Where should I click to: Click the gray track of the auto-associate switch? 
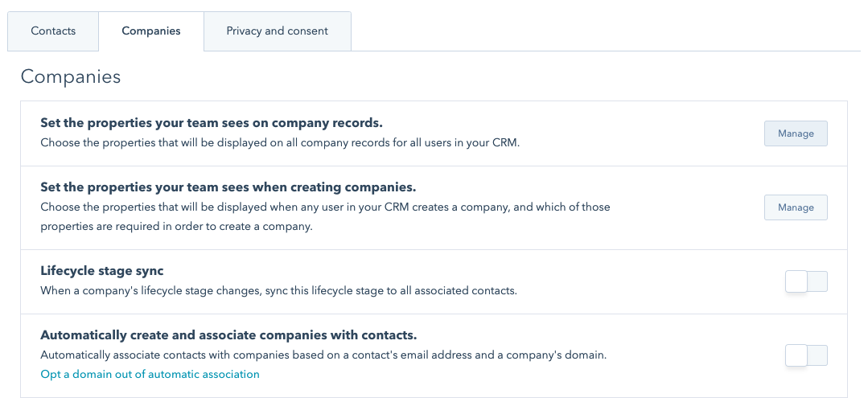pyautogui.click(x=817, y=355)
